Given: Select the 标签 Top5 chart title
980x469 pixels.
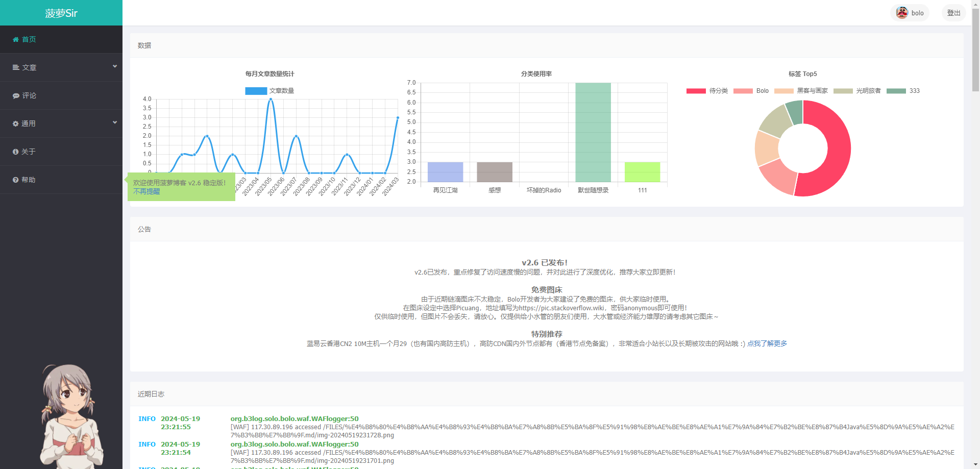Looking at the screenshot, I should [802, 74].
